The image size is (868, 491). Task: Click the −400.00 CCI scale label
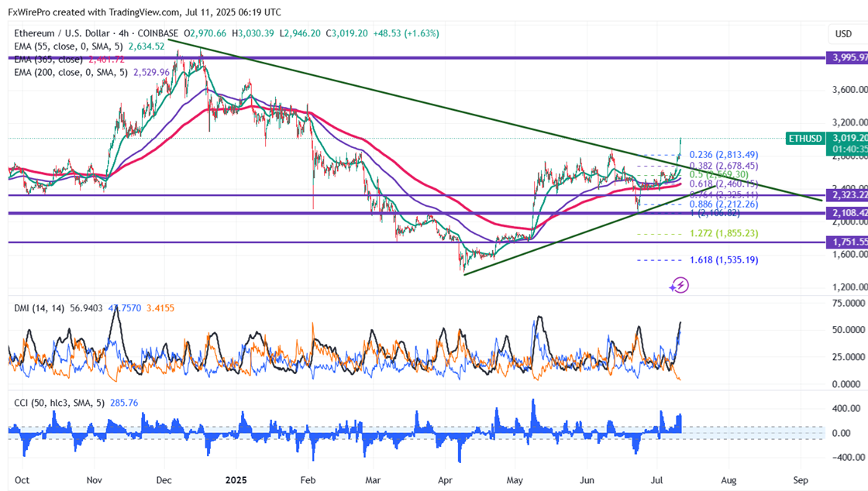[x=848, y=457]
